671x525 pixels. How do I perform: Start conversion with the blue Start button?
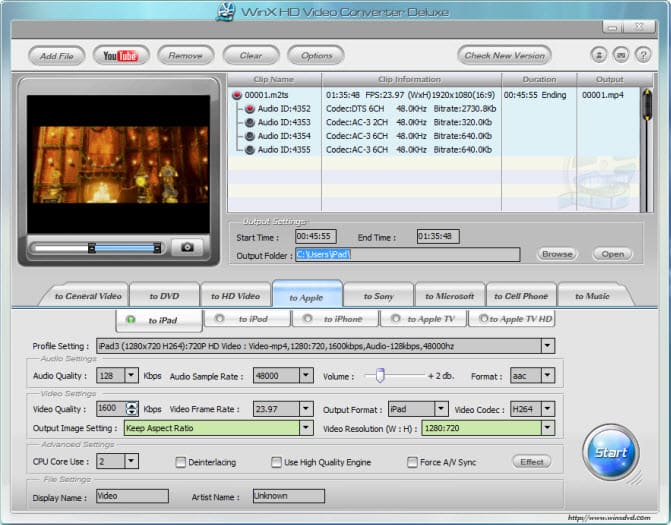coord(610,452)
